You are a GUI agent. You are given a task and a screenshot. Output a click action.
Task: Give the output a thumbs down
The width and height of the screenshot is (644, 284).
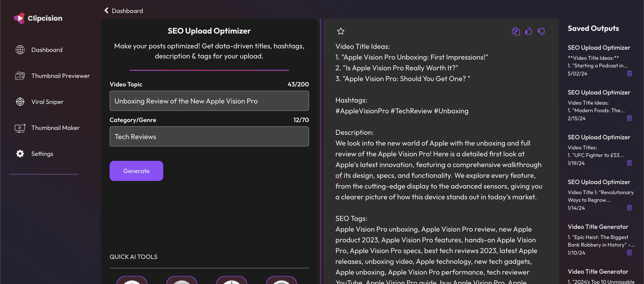(541, 31)
